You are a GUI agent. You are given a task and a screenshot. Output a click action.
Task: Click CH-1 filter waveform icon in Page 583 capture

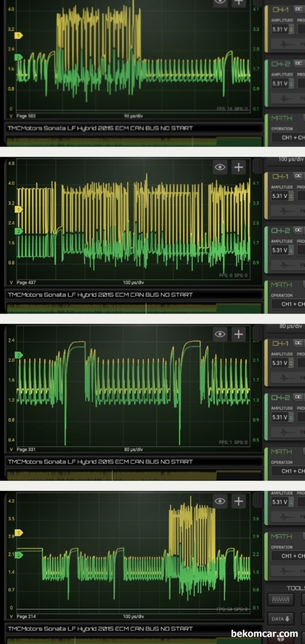pos(284,44)
